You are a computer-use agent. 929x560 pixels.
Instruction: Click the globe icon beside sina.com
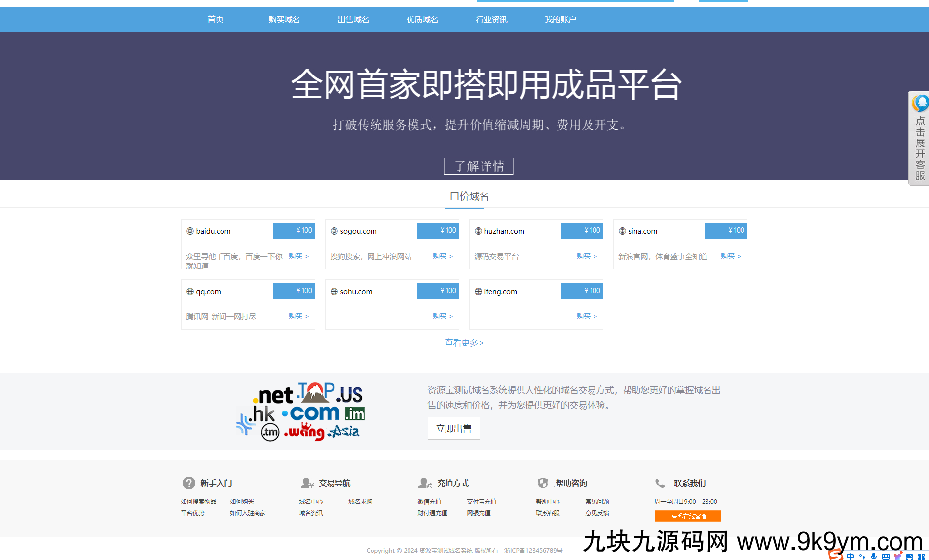coord(622,231)
